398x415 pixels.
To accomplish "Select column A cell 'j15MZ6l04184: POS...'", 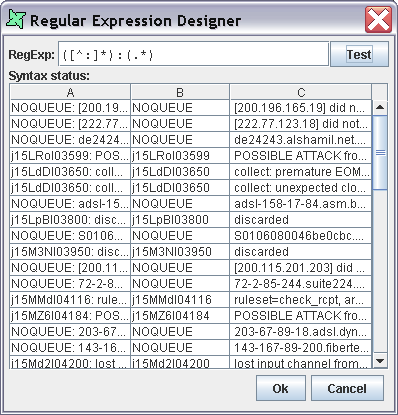I will 70,316.
